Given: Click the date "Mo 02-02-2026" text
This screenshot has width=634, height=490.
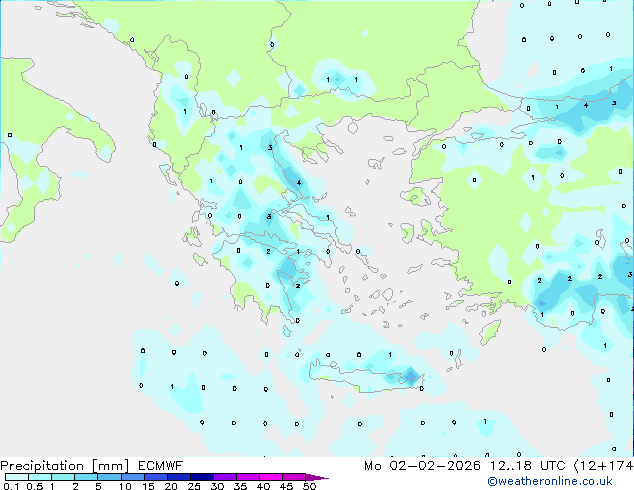Looking at the screenshot, I should (x=422, y=466).
